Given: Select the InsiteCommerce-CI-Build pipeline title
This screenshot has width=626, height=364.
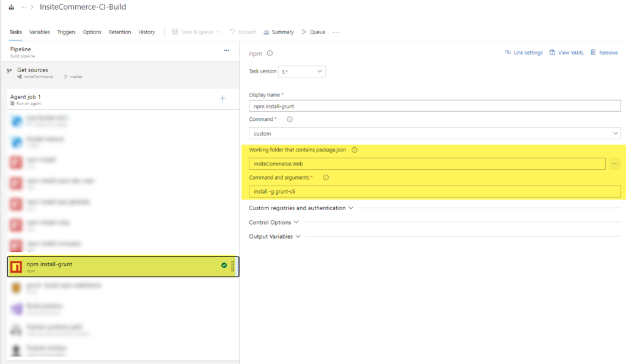Looking at the screenshot, I should [83, 7].
